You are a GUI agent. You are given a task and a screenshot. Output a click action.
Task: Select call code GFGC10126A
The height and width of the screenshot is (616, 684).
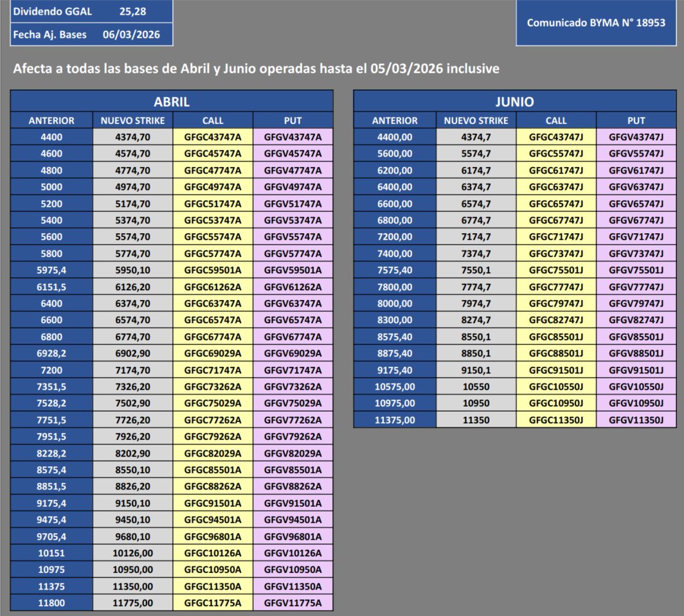(212, 554)
